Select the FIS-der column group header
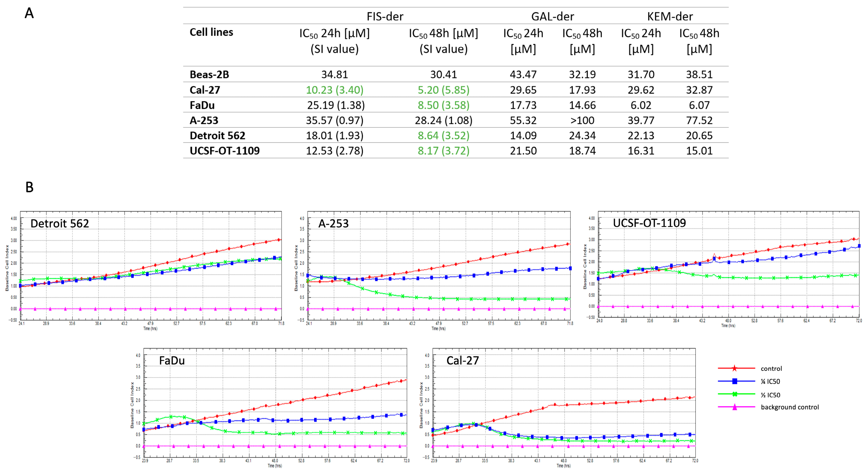 [x=385, y=17]
